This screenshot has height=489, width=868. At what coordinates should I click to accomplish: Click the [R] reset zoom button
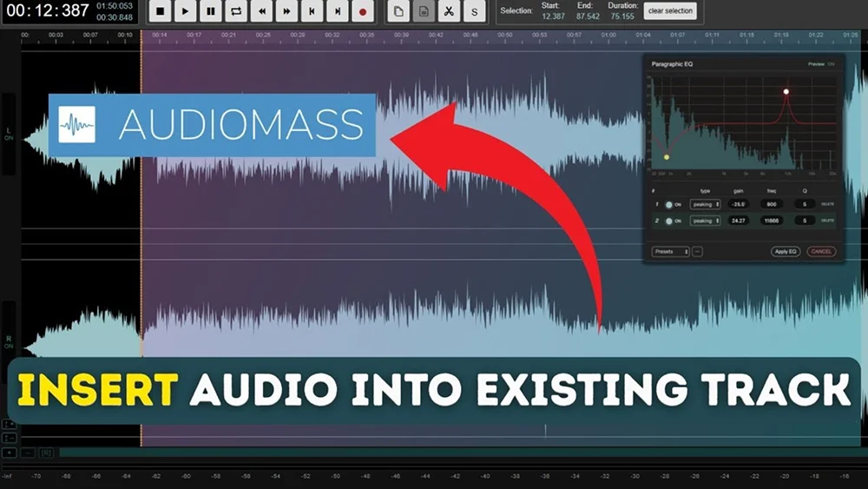(x=47, y=453)
